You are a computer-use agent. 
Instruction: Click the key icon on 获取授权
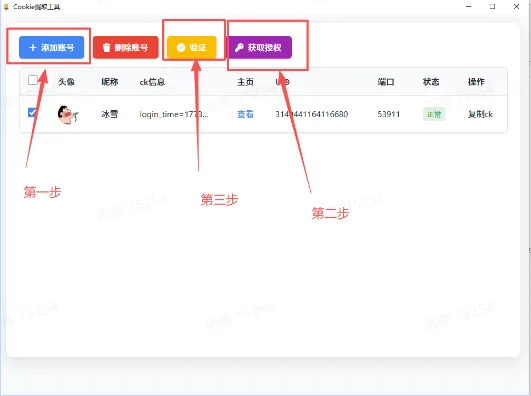(x=239, y=48)
